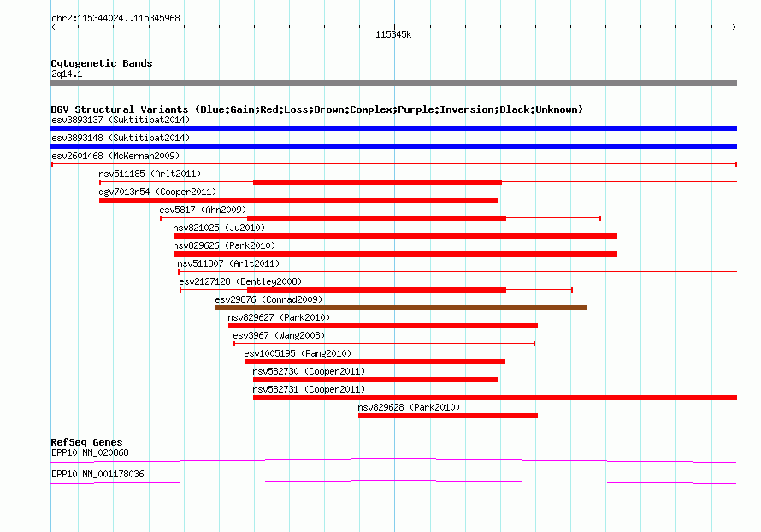This screenshot has height=532, width=761.
Task: Click the red loss bar of dgv7013n54
Action: 298,200
